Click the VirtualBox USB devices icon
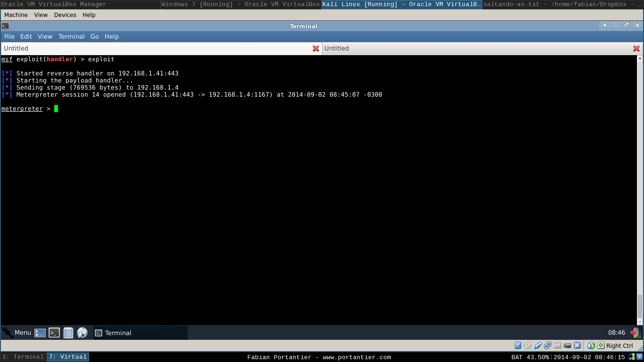This screenshot has height=362, width=644. 538,346
